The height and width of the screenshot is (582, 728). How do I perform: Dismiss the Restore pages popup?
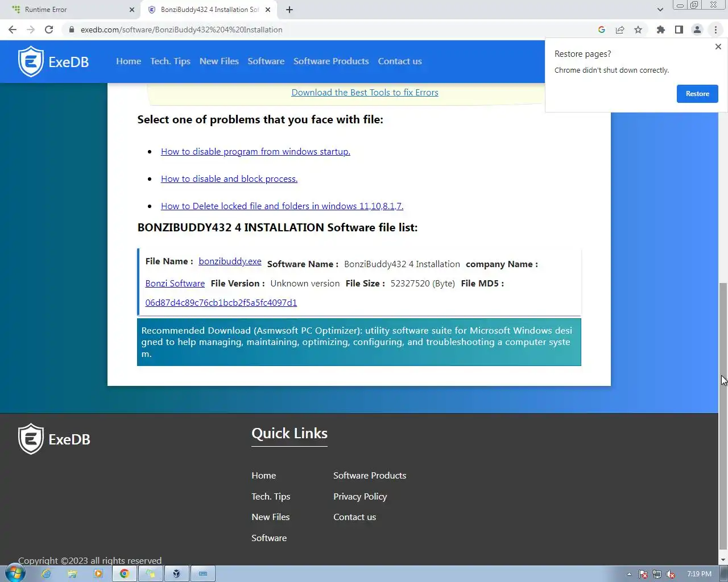coord(718,47)
